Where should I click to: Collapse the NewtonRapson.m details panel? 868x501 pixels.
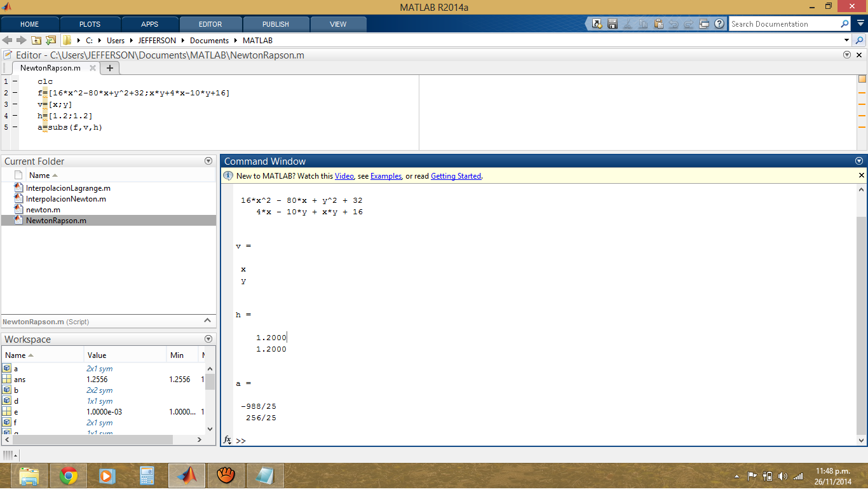[x=207, y=320]
